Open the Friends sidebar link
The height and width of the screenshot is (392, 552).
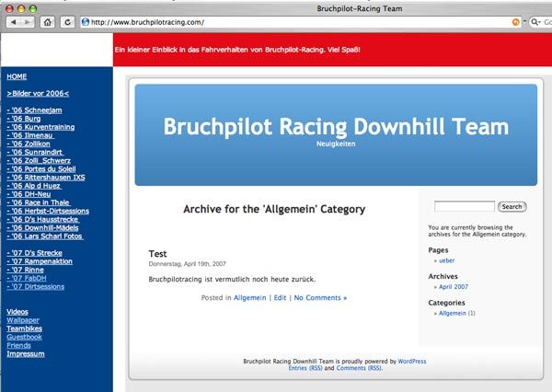pos(18,345)
